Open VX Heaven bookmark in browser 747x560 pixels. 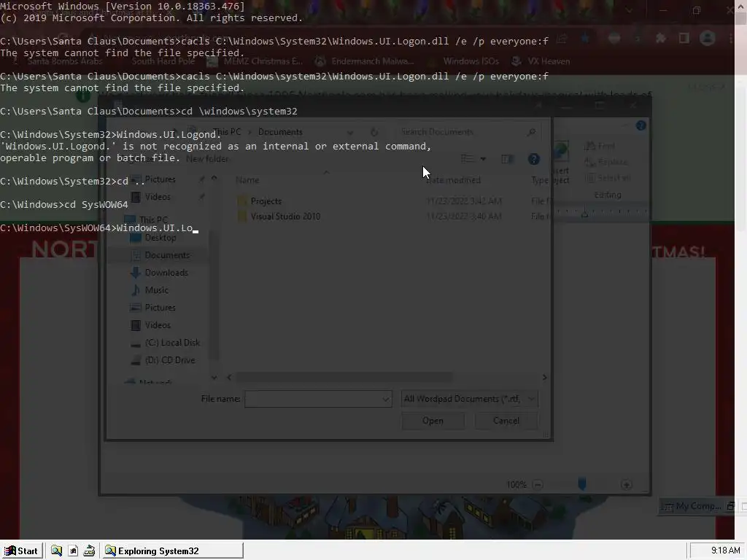tap(541, 61)
